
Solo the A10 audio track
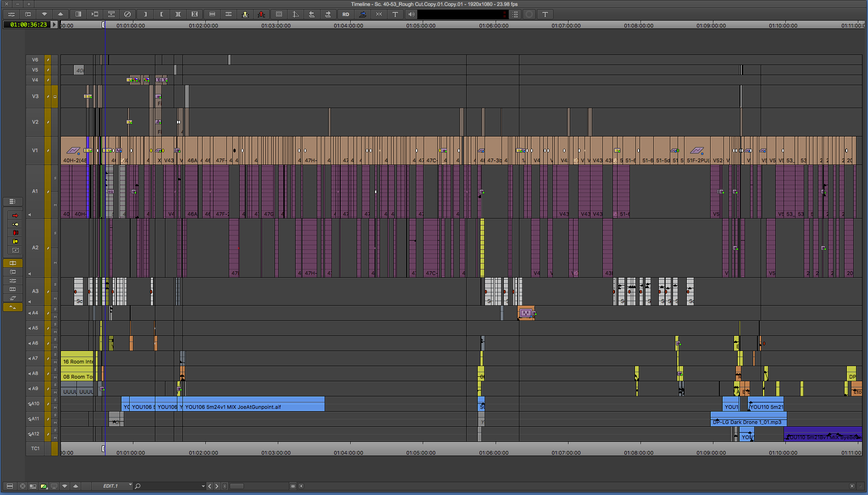pyautogui.click(x=55, y=400)
